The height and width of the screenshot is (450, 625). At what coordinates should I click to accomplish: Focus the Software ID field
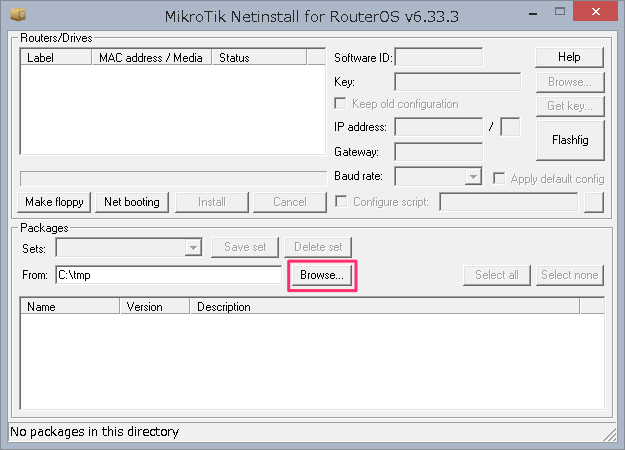pyautogui.click(x=439, y=57)
